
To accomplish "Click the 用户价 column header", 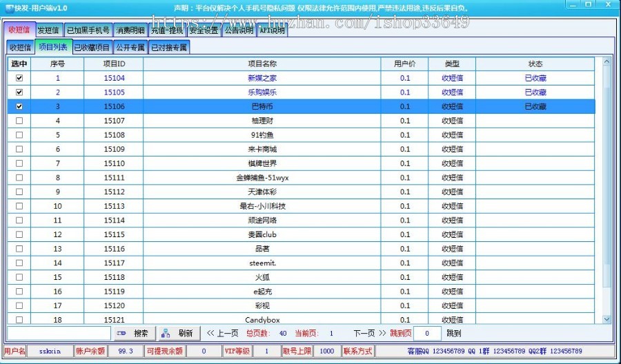I will click(x=405, y=63).
